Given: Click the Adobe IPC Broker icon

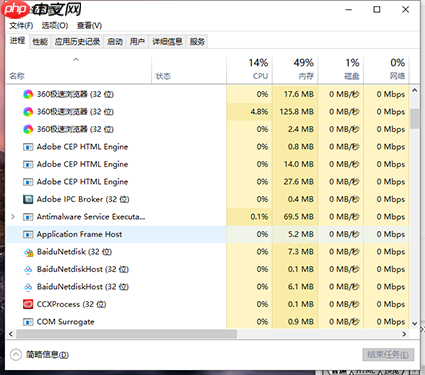Looking at the screenshot, I should tap(28, 199).
